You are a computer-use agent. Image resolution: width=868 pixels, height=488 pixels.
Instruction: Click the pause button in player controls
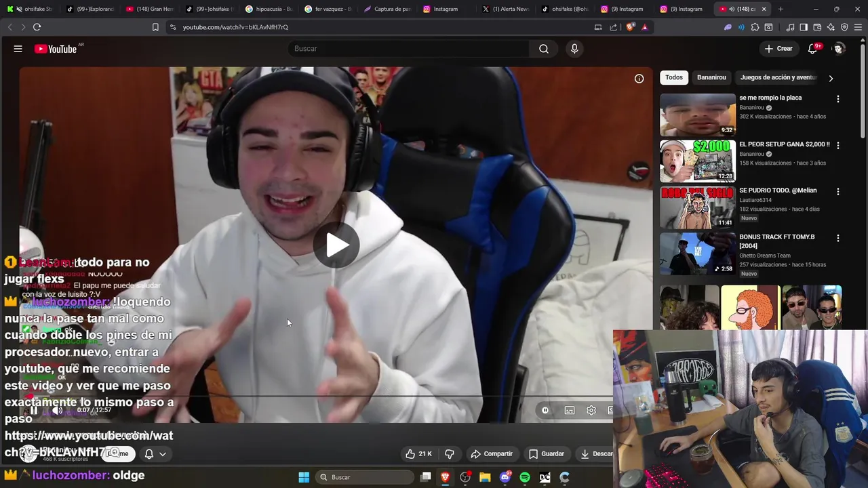click(33, 410)
